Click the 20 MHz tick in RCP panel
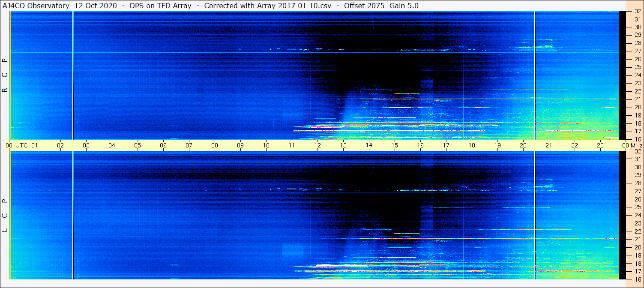This screenshot has height=288, width=644. (637, 107)
